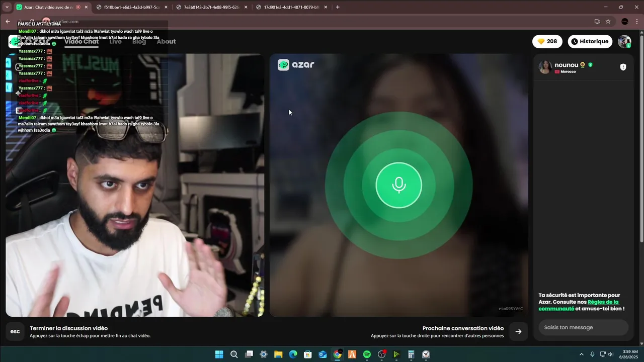Open Settings from taskbar
This screenshot has width=644, height=362.
(x=263, y=354)
